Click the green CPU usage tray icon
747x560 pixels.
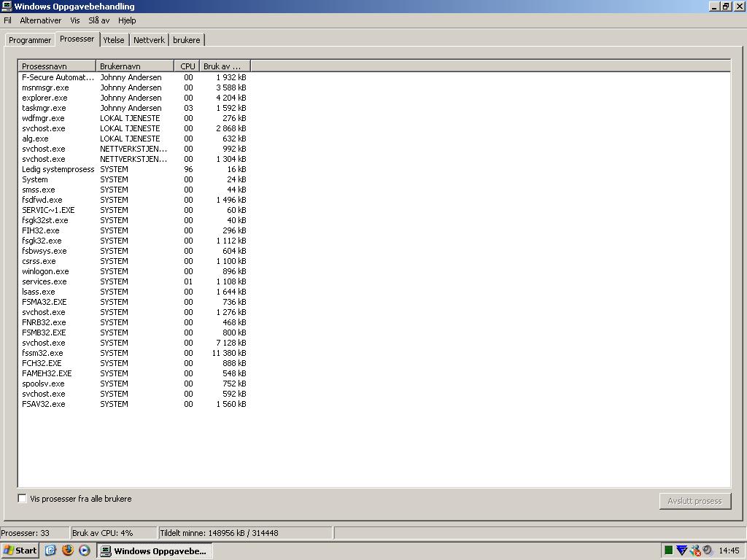pyautogui.click(x=668, y=551)
